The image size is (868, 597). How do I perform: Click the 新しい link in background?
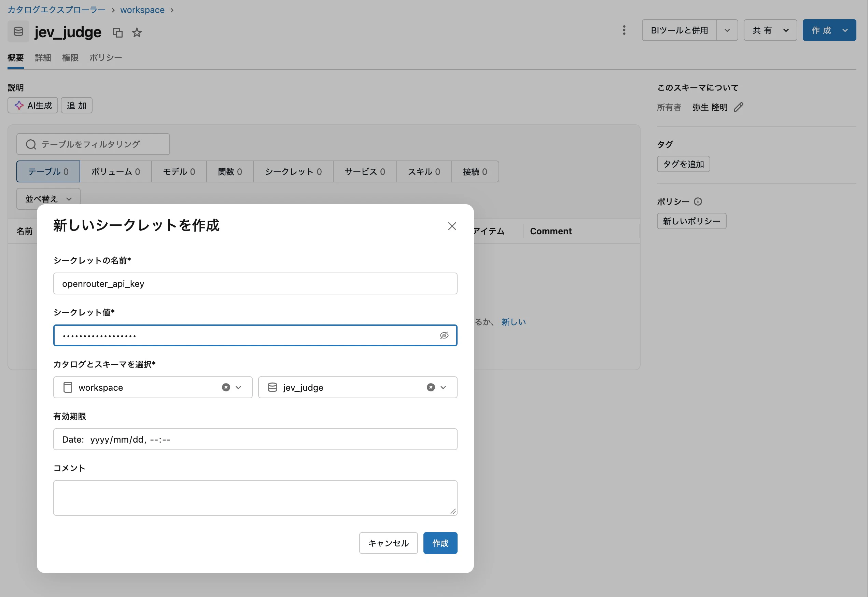(x=514, y=322)
